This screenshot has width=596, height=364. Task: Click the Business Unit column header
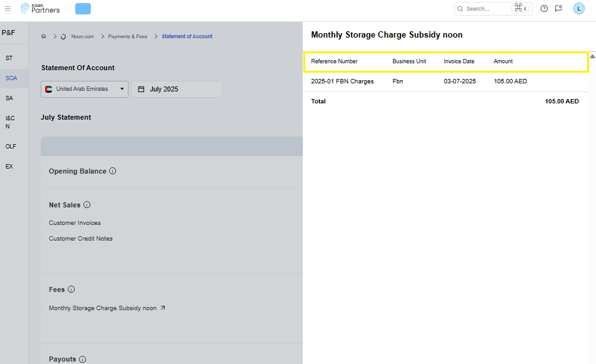pos(409,61)
